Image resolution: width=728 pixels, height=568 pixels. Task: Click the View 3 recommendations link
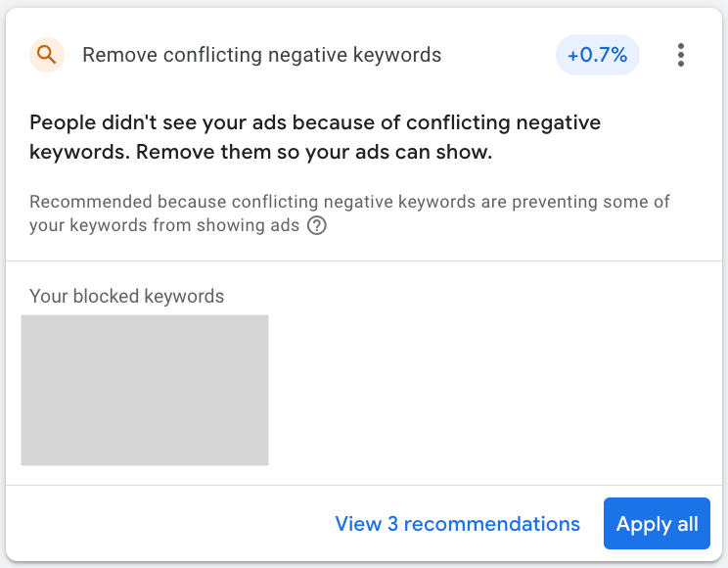(x=457, y=524)
